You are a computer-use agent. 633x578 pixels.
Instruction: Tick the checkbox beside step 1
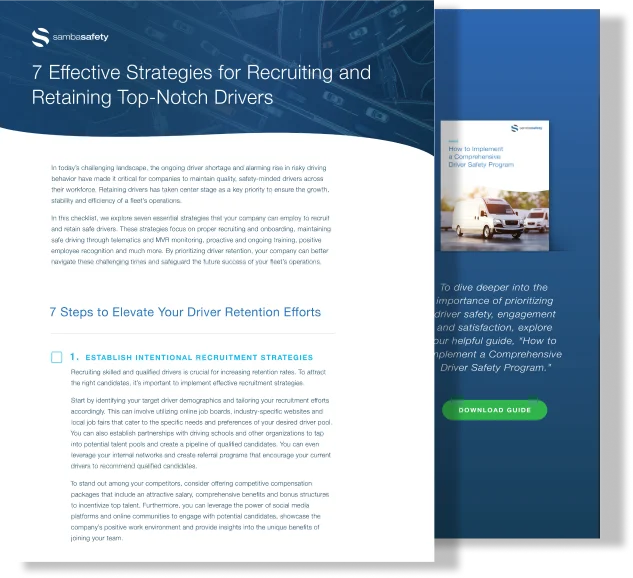coord(56,357)
